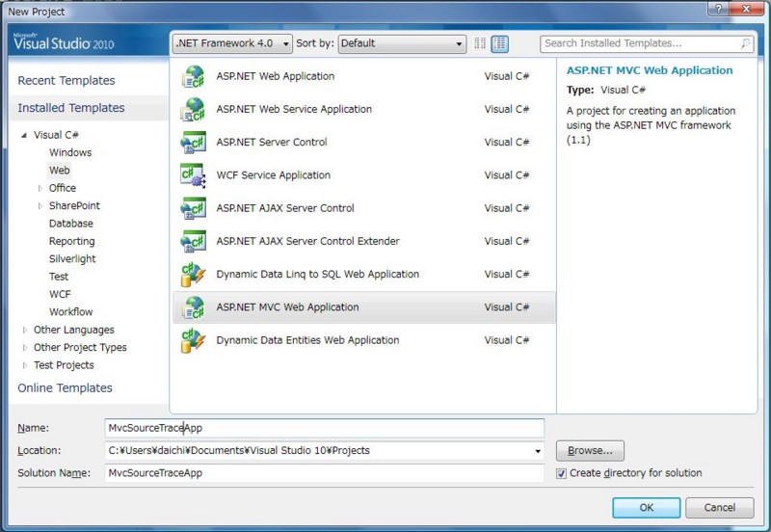The height and width of the screenshot is (532, 771).
Task: Click the Browse... button
Action: [590, 451]
